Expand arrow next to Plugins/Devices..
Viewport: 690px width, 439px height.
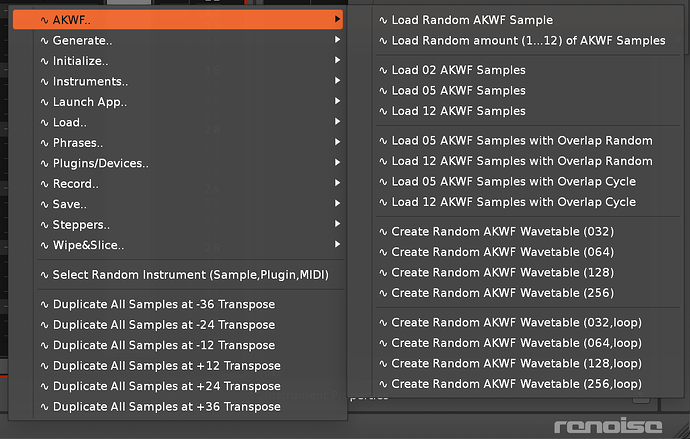point(337,162)
